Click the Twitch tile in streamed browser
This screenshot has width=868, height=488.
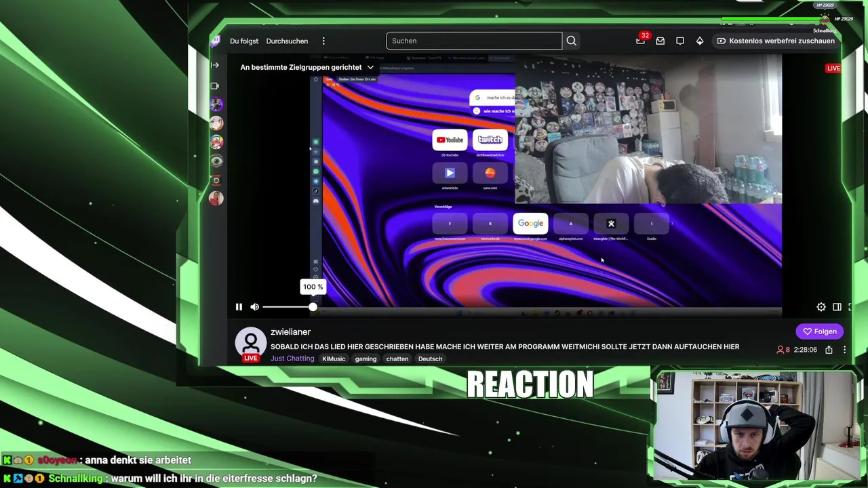coord(490,140)
